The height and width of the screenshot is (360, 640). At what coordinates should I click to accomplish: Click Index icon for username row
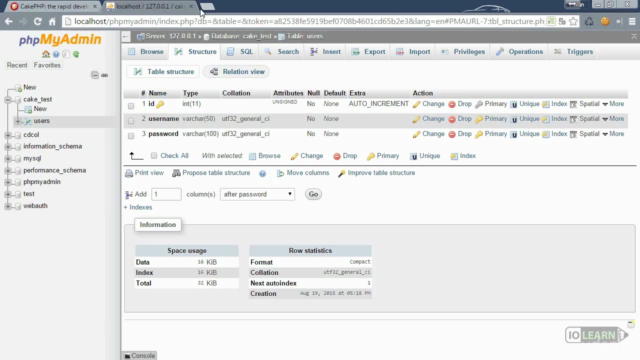(x=546, y=119)
